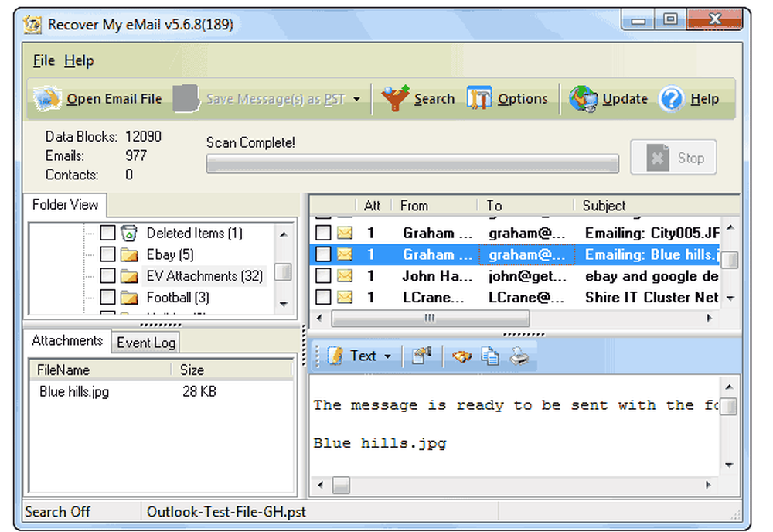Click the binoculars find icon in preview toolbar
The width and height of the screenshot is (773, 532).
[x=461, y=356]
